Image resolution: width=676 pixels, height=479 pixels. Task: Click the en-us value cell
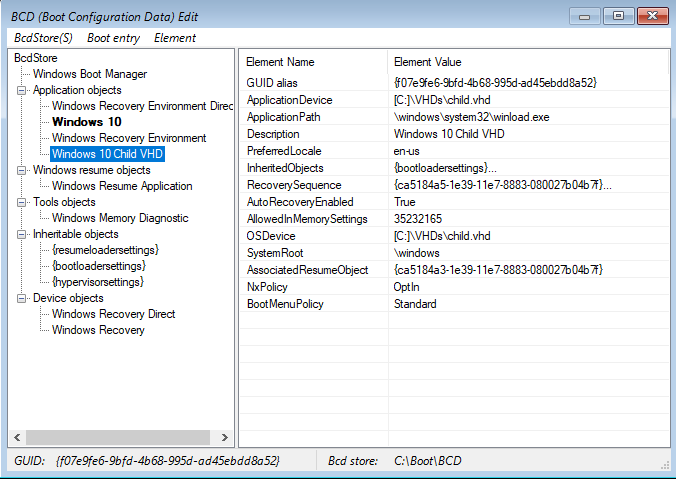(406, 151)
